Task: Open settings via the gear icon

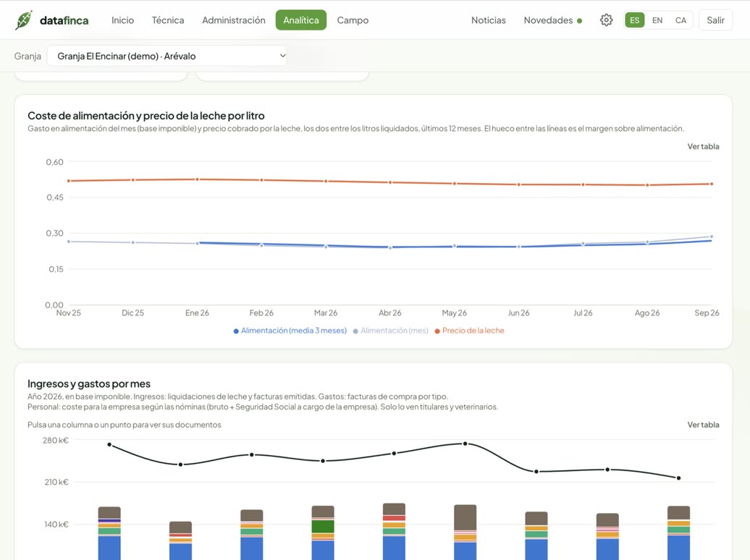Action: pyautogui.click(x=606, y=20)
